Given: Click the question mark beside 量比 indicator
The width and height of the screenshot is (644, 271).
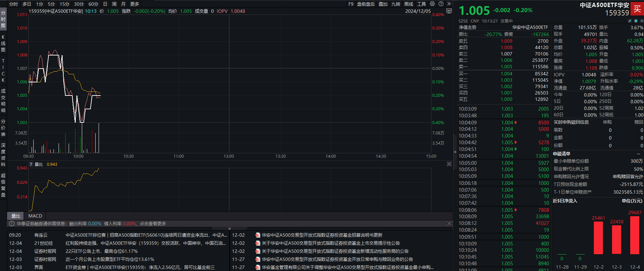Looking at the screenshot, I should (x=31, y=164).
